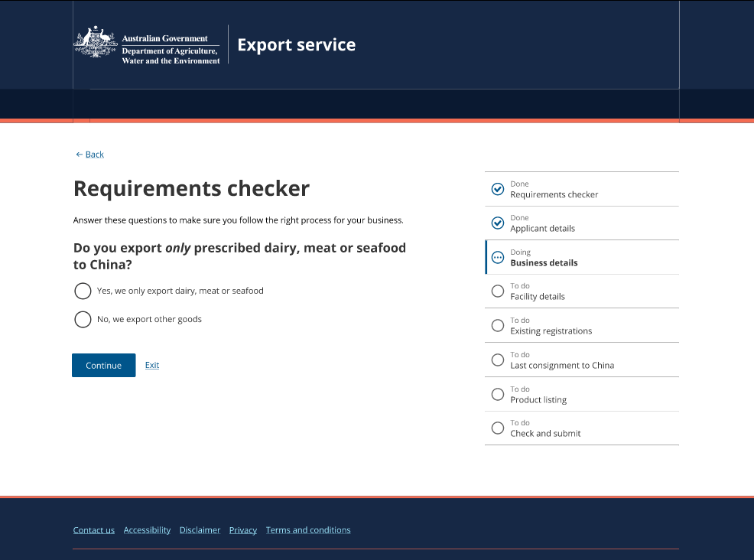Click the circle icon beside Last consignment to China
The height and width of the screenshot is (560, 754).
pyautogui.click(x=498, y=360)
